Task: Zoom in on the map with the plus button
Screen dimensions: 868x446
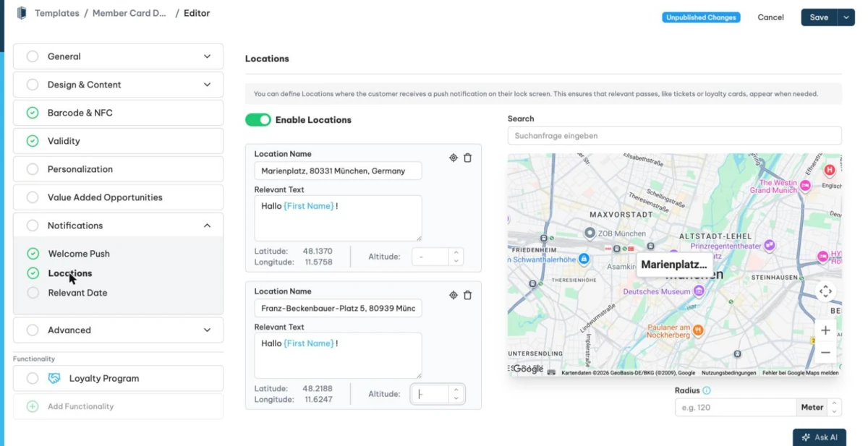Action: click(825, 330)
